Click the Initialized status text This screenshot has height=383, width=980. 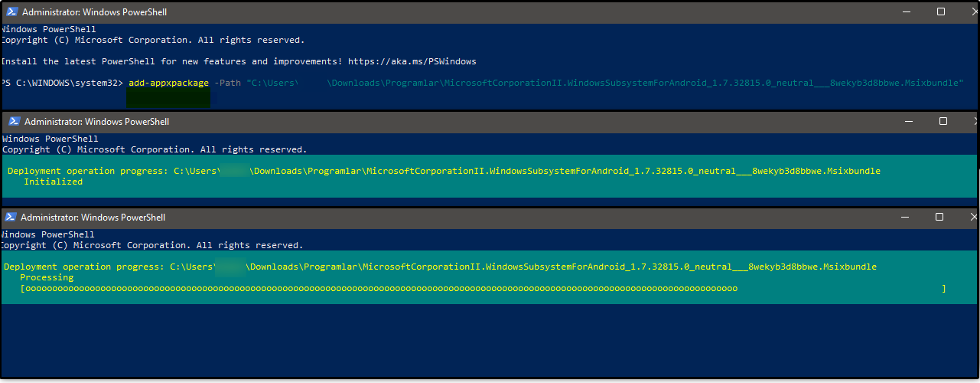coord(53,182)
